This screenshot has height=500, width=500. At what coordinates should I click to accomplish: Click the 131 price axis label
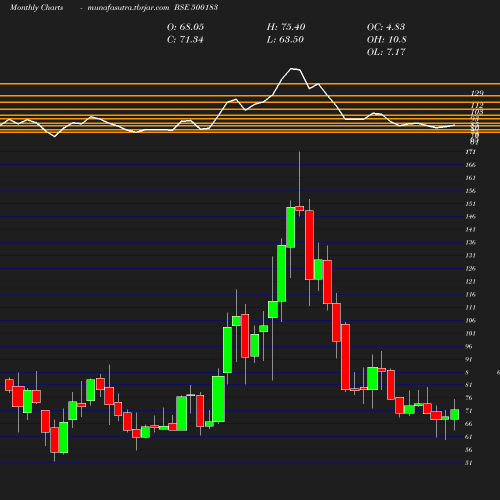click(470, 256)
